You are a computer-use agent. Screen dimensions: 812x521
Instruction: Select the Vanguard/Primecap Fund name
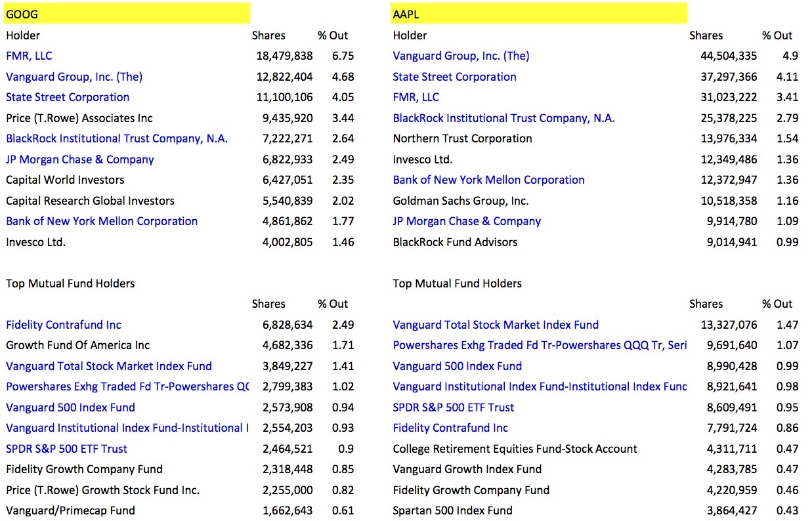(70, 511)
